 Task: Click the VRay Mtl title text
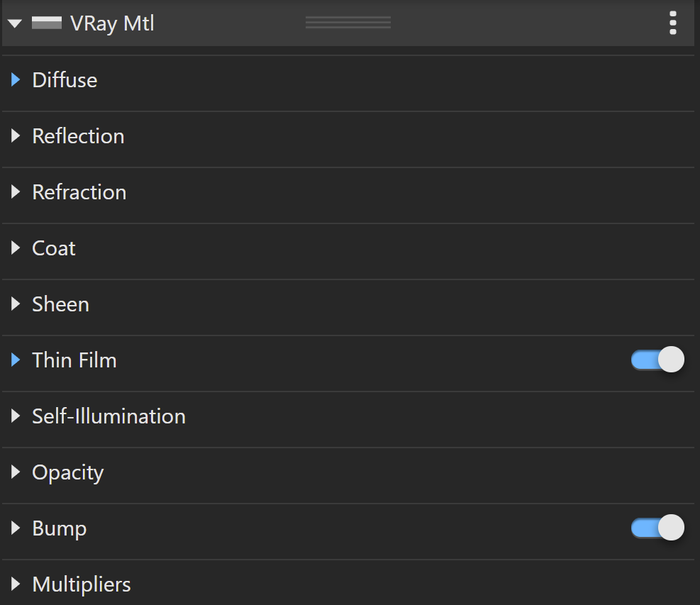112,23
